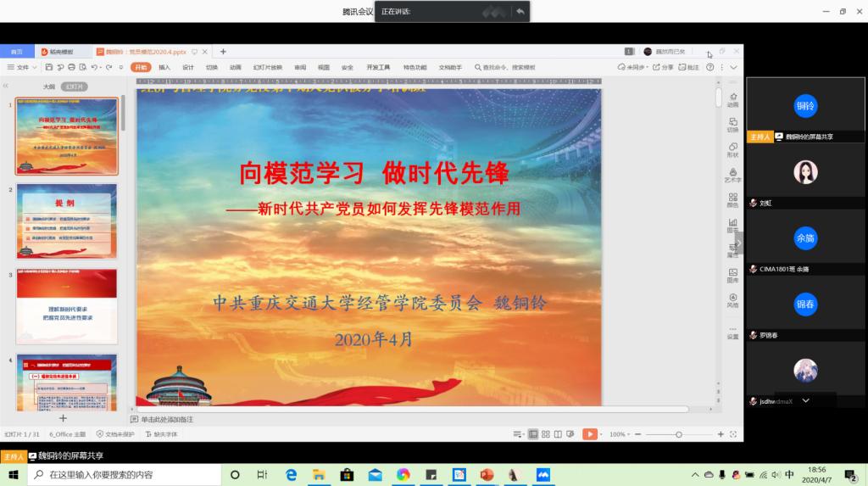Expand the 文件 file menu dropdown
The width and height of the screenshot is (868, 486).
pos(22,67)
